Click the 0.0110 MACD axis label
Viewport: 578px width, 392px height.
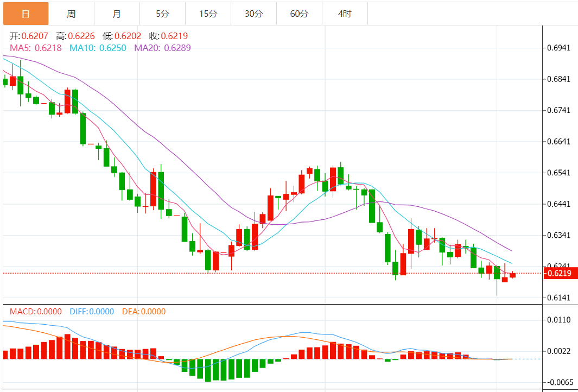[558, 320]
